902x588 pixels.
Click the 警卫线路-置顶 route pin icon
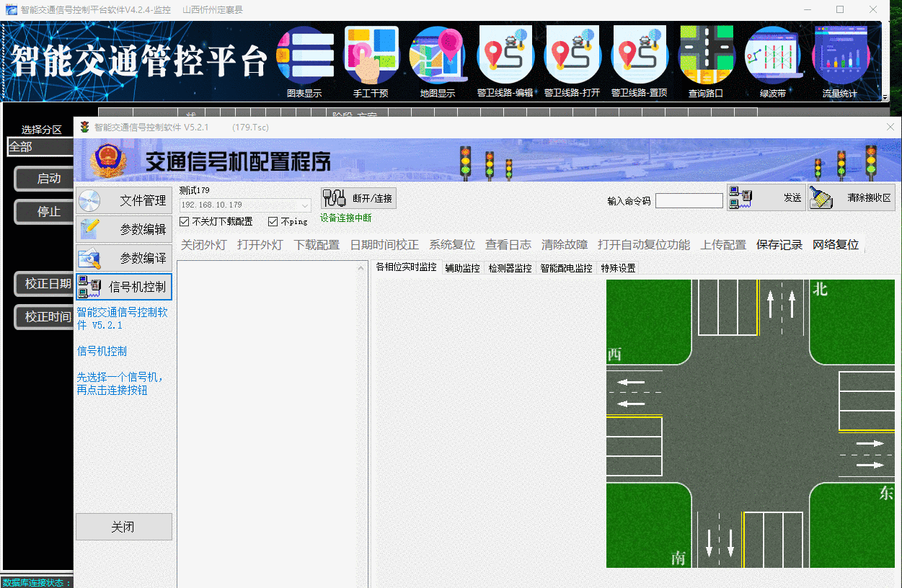(639, 56)
